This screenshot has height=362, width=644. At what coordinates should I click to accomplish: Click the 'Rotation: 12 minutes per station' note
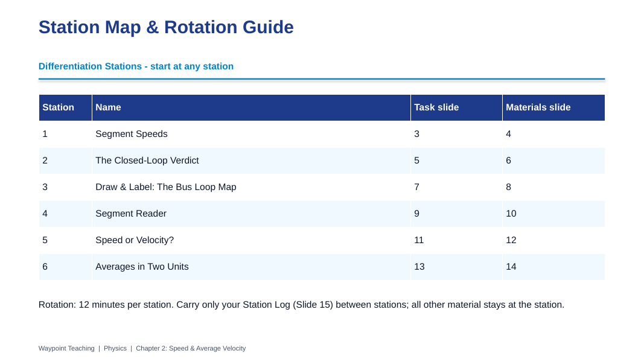pyautogui.click(x=301, y=305)
